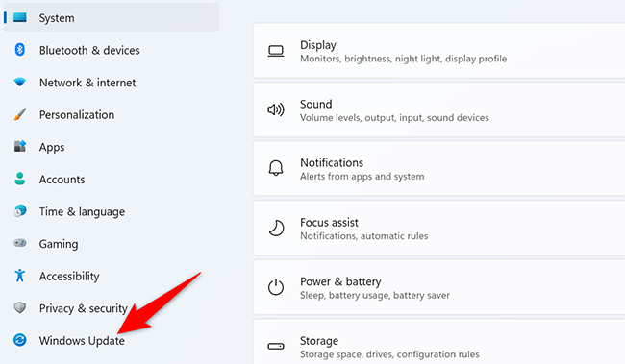Click the Apps icon in sidebar
The image size is (625, 364).
point(20,146)
